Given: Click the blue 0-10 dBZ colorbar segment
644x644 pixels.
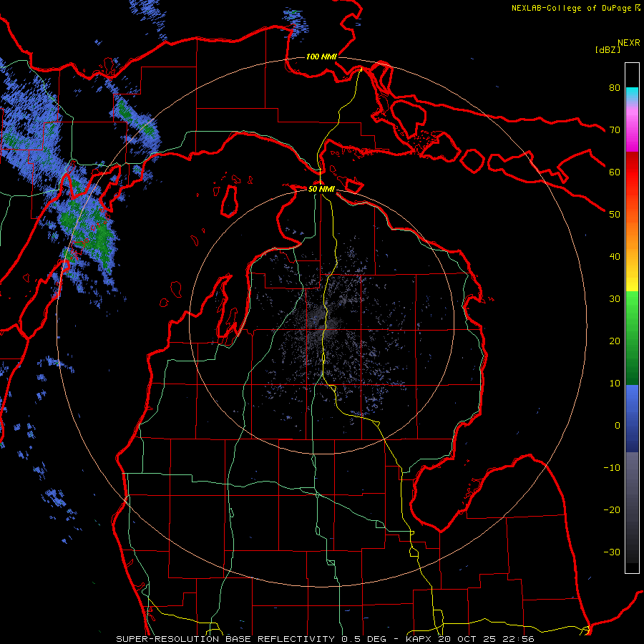Looking at the screenshot, I should click(632, 404).
